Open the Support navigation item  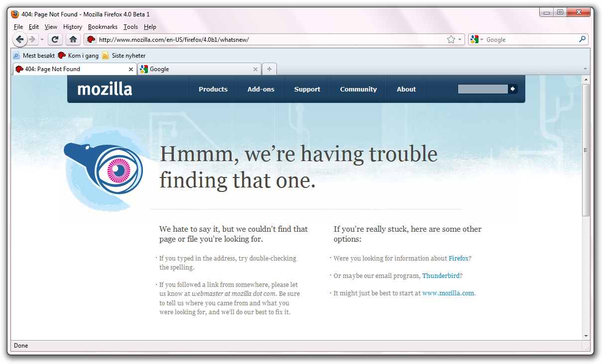point(307,90)
